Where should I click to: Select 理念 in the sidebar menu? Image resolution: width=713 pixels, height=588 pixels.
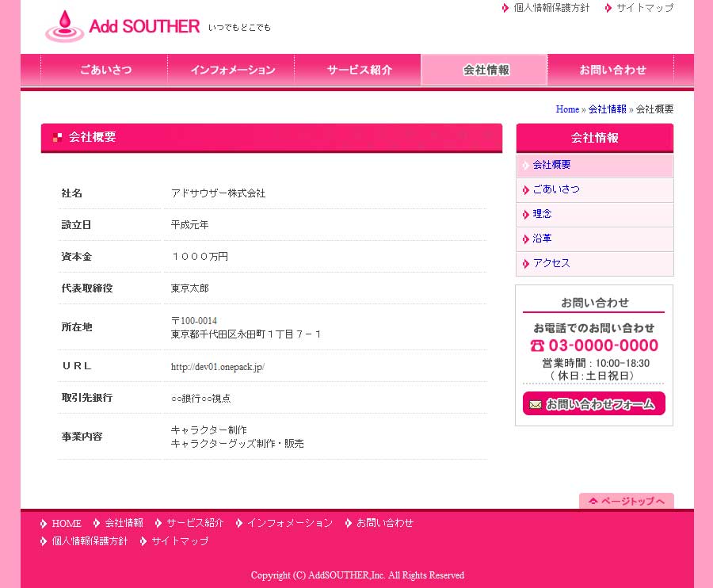tap(543, 214)
